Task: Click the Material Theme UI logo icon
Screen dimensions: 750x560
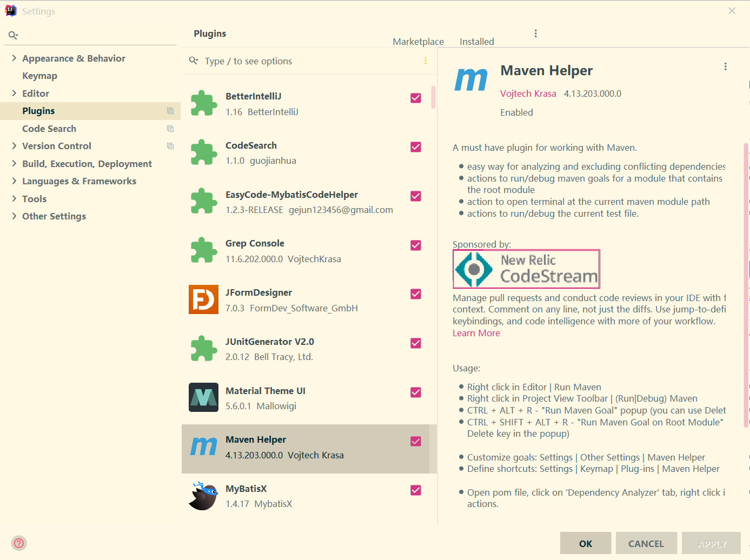Action: point(203,397)
